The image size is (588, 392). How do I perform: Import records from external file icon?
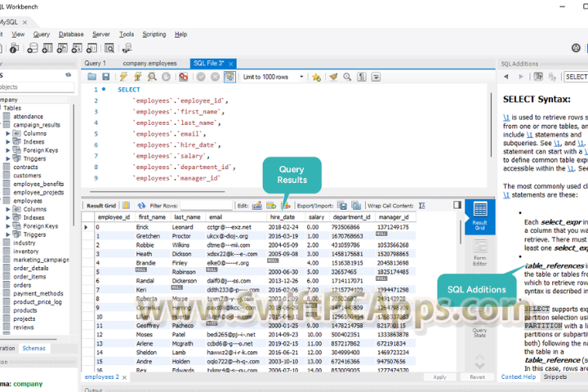(356, 206)
